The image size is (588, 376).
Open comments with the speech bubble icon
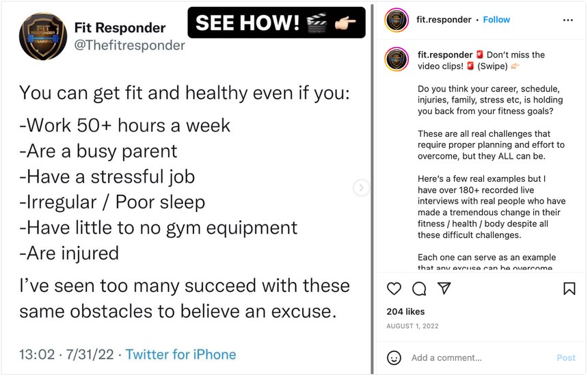419,288
